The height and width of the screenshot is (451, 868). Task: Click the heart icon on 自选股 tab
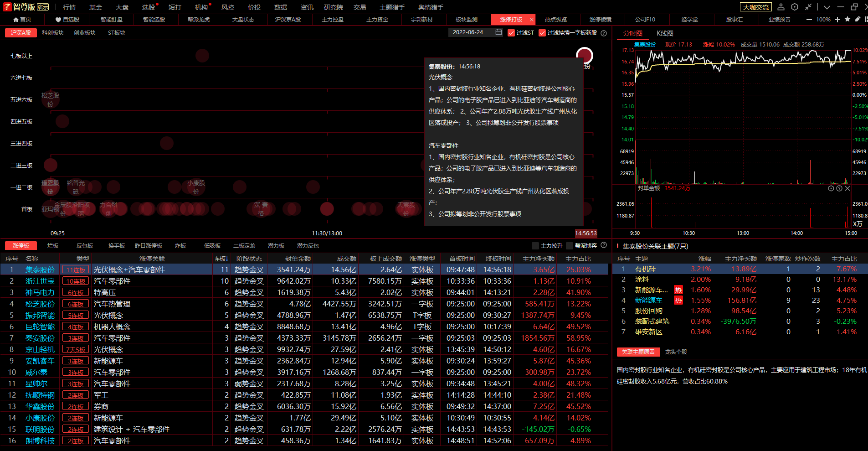click(58, 20)
